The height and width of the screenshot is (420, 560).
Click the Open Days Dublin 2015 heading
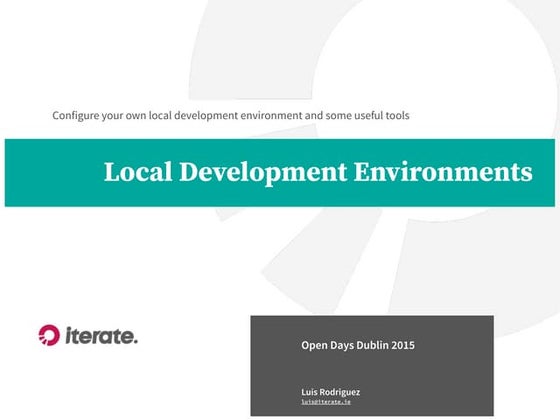358,345
